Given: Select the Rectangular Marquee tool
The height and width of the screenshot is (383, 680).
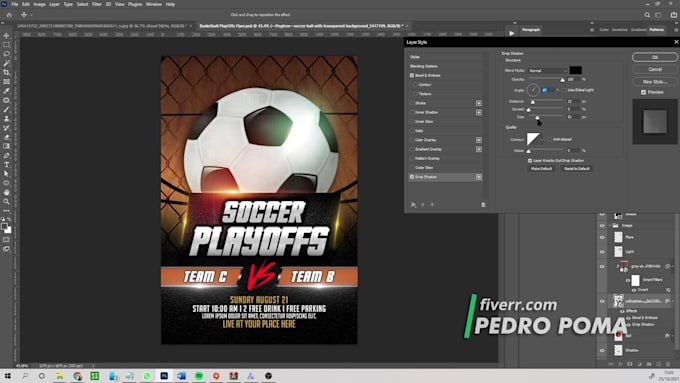Looking at the screenshot, I should 7,45.
